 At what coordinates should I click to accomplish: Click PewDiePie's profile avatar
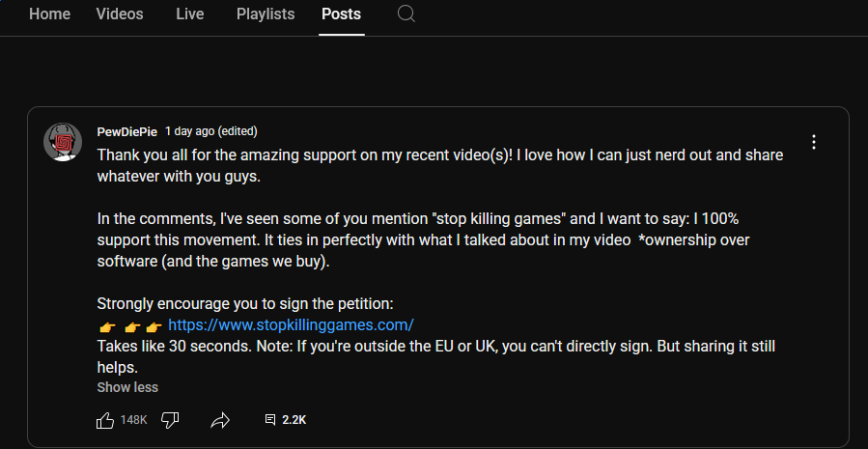[x=63, y=142]
